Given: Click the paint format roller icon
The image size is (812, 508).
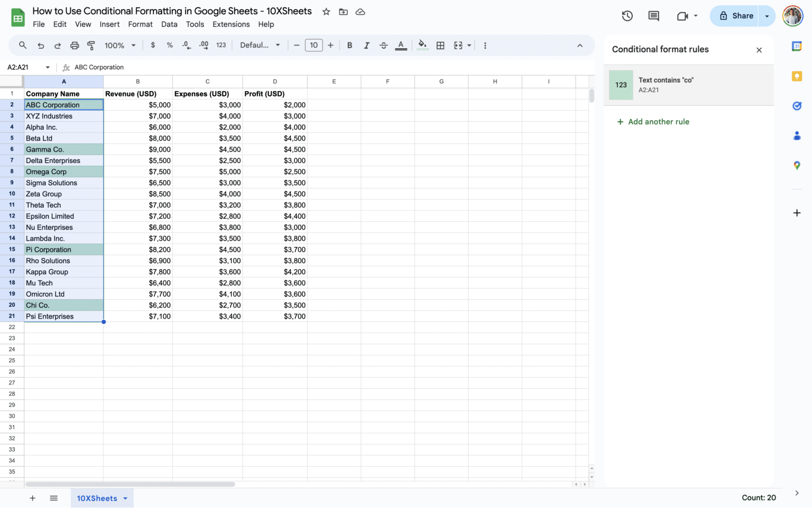Looking at the screenshot, I should [91, 46].
